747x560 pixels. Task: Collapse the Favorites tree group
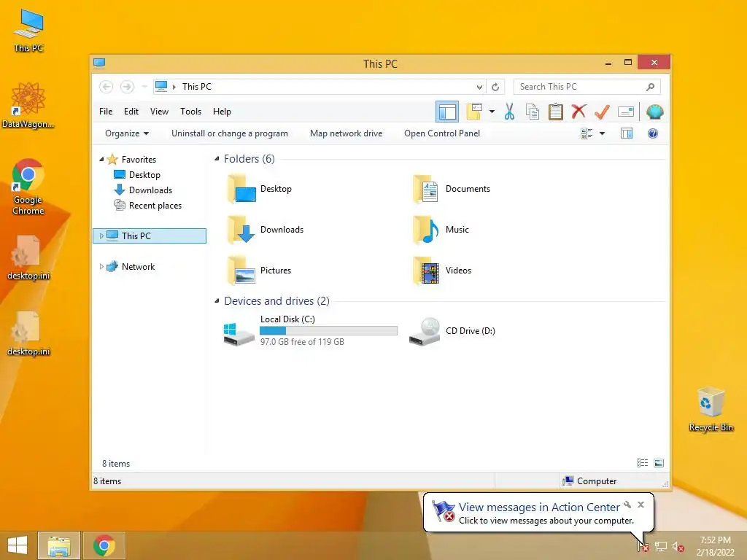[101, 160]
